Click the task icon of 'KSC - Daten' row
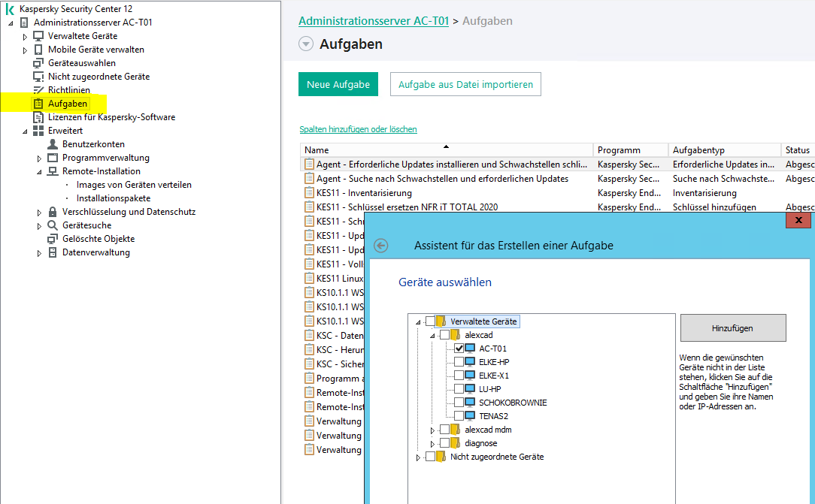 coord(309,335)
